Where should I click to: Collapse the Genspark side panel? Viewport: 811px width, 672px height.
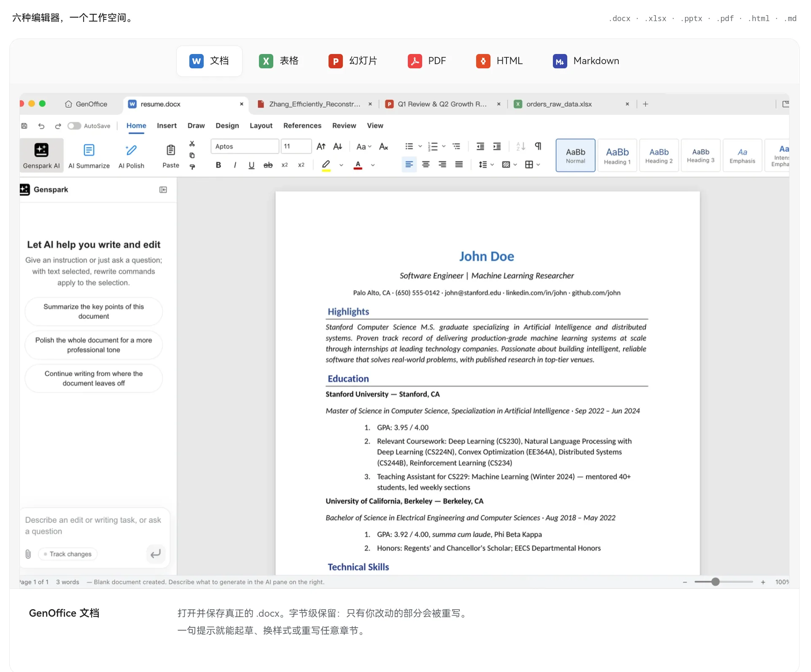pos(163,190)
